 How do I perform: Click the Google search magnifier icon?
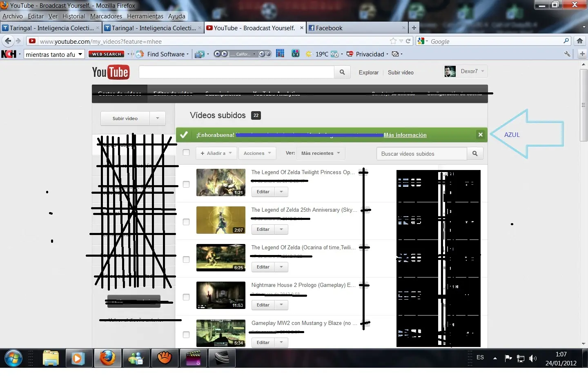tap(566, 41)
